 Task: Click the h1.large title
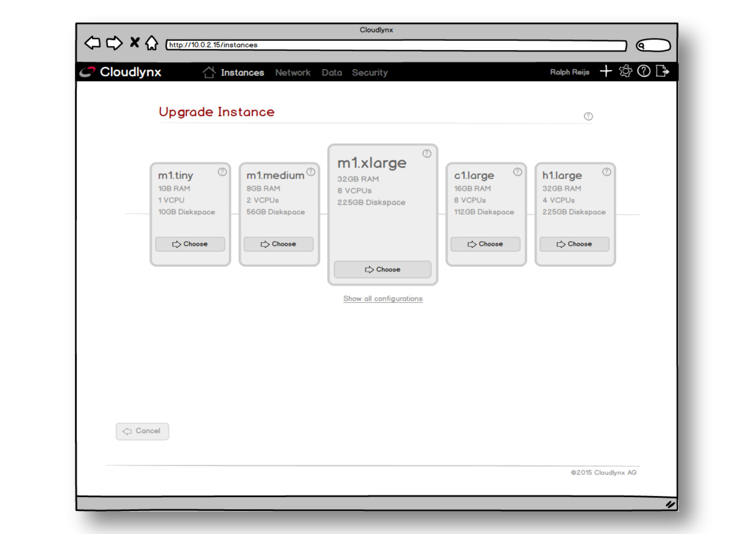pos(562,175)
